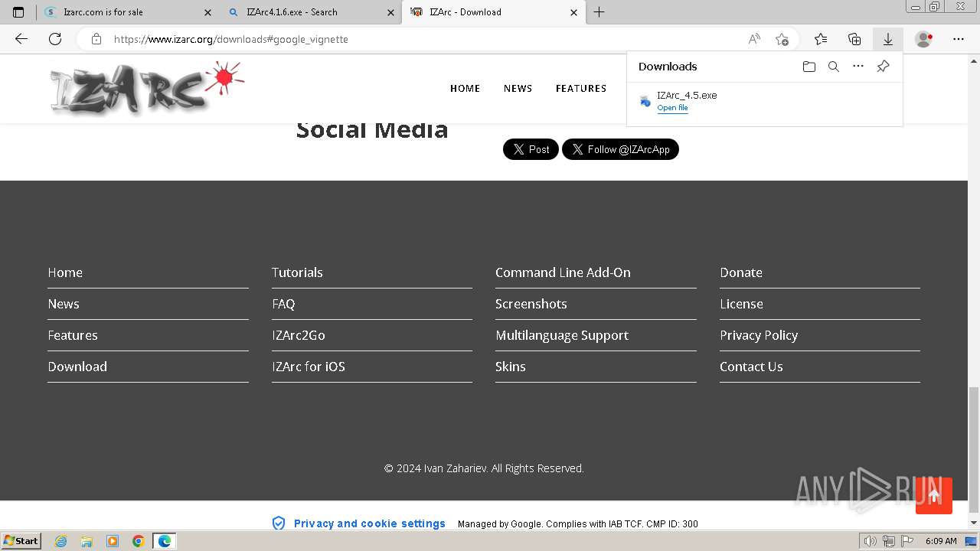Open the IZArc2Go footer link

(x=299, y=335)
